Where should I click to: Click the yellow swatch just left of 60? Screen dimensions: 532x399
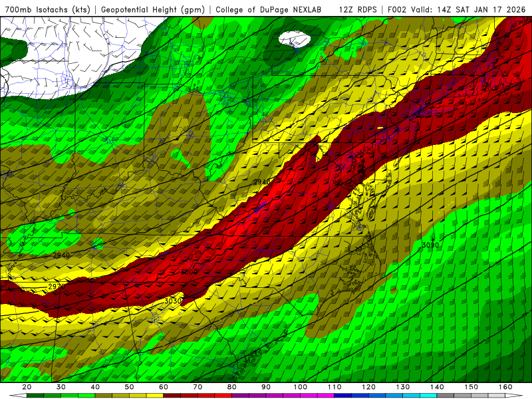(155, 396)
